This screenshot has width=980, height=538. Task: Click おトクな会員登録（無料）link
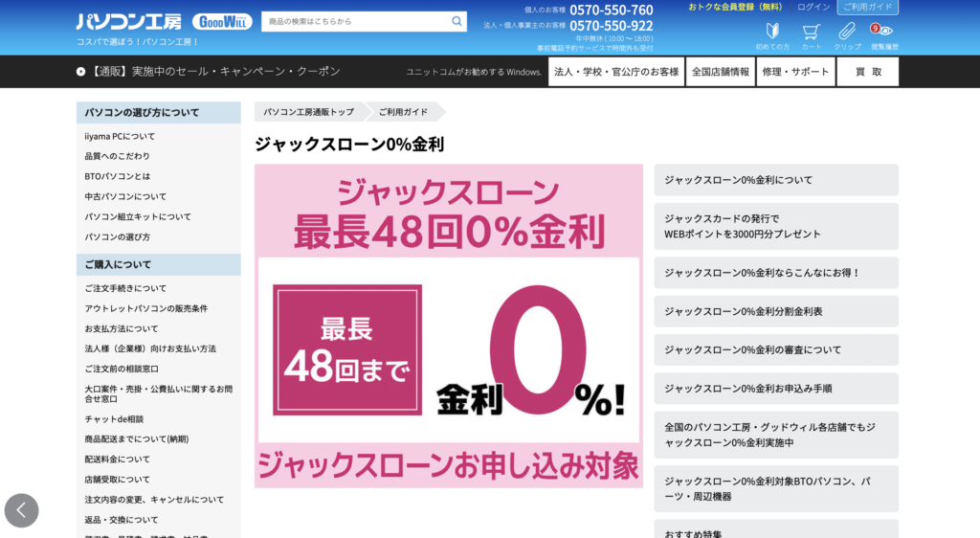pos(735,7)
